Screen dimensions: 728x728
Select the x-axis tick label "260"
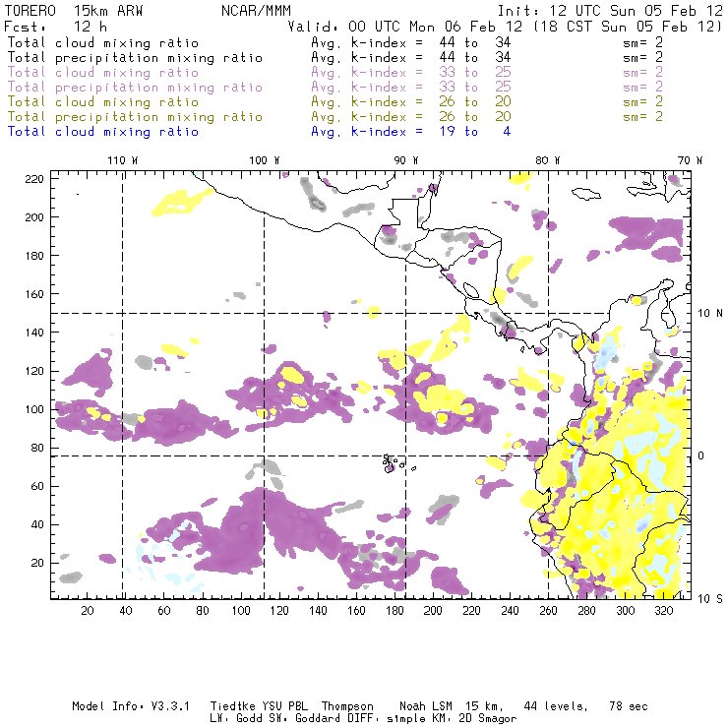coord(548,611)
